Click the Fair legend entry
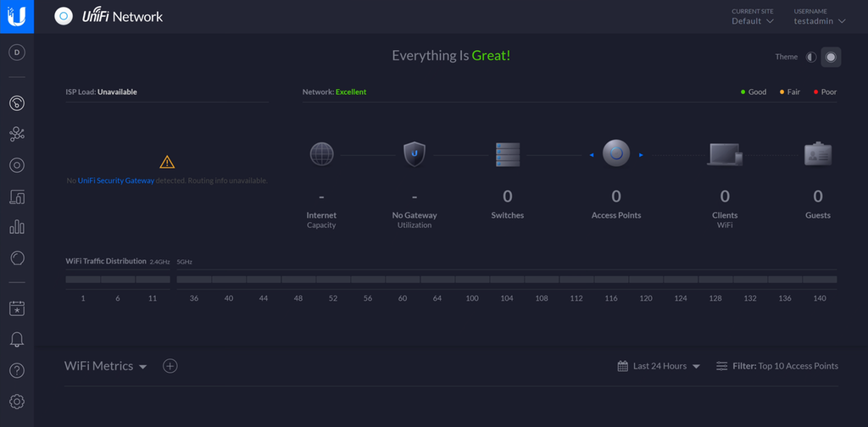Screen dimensions: 868x427 coord(790,91)
